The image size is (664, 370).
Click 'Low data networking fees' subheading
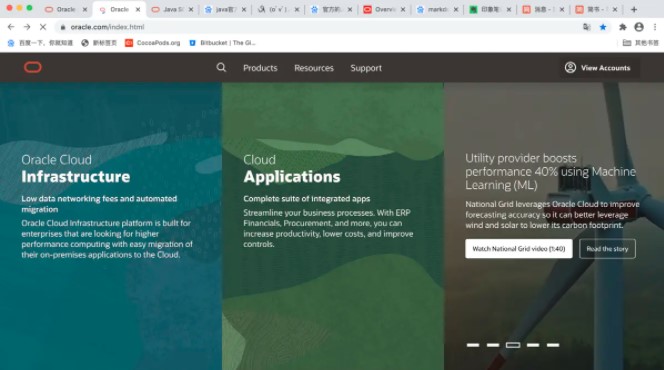[x=99, y=204]
